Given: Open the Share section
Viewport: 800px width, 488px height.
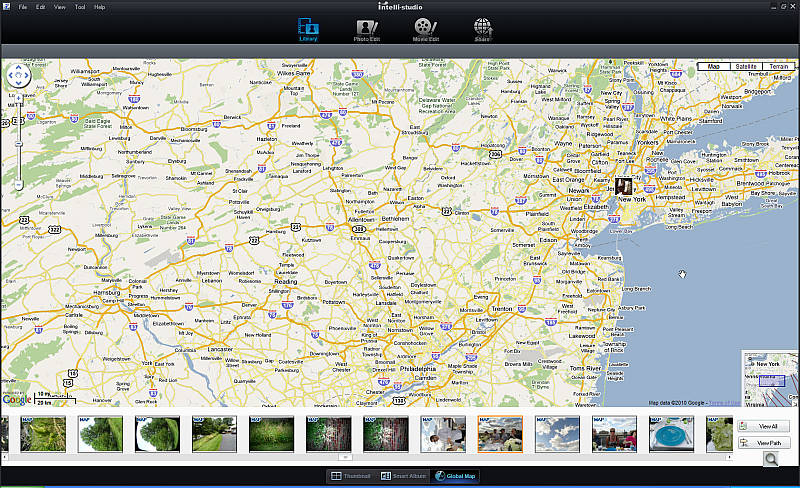Looking at the screenshot, I should pyautogui.click(x=483, y=29).
